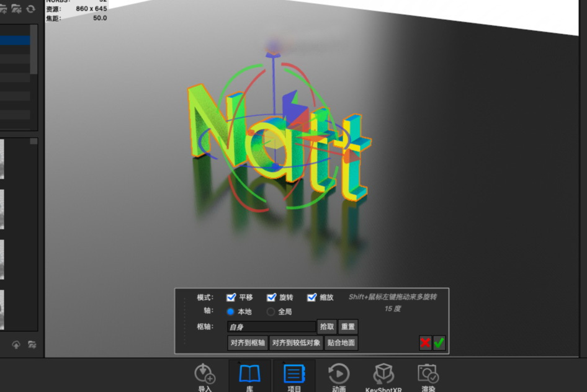Click the folder export icon in library footer
Image resolution: width=587 pixels, height=392 pixels.
32,345
